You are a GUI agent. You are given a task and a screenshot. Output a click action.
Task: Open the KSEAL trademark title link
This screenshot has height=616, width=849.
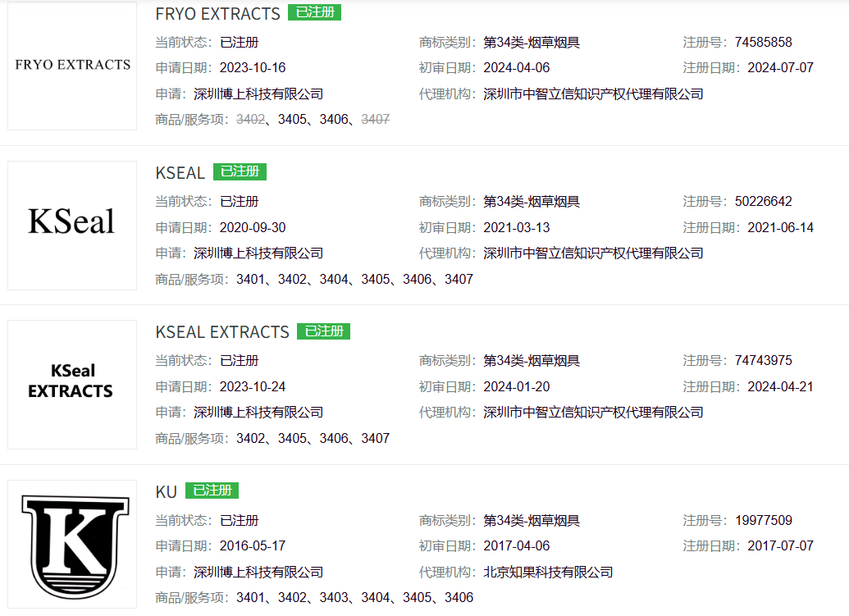(180, 173)
